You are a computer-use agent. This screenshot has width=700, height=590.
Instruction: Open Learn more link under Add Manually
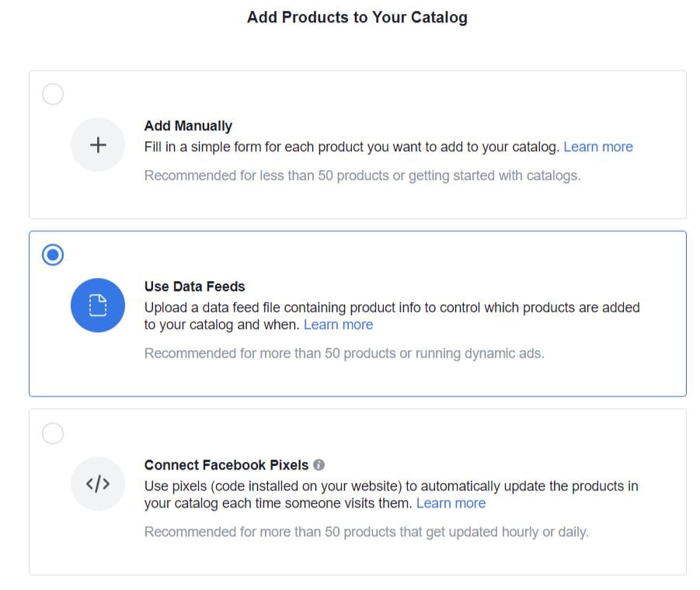pyautogui.click(x=598, y=147)
